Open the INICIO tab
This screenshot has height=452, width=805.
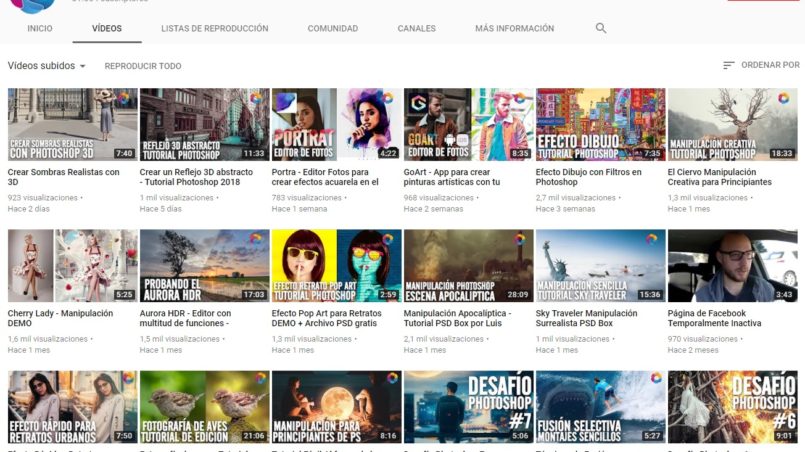[x=40, y=28]
